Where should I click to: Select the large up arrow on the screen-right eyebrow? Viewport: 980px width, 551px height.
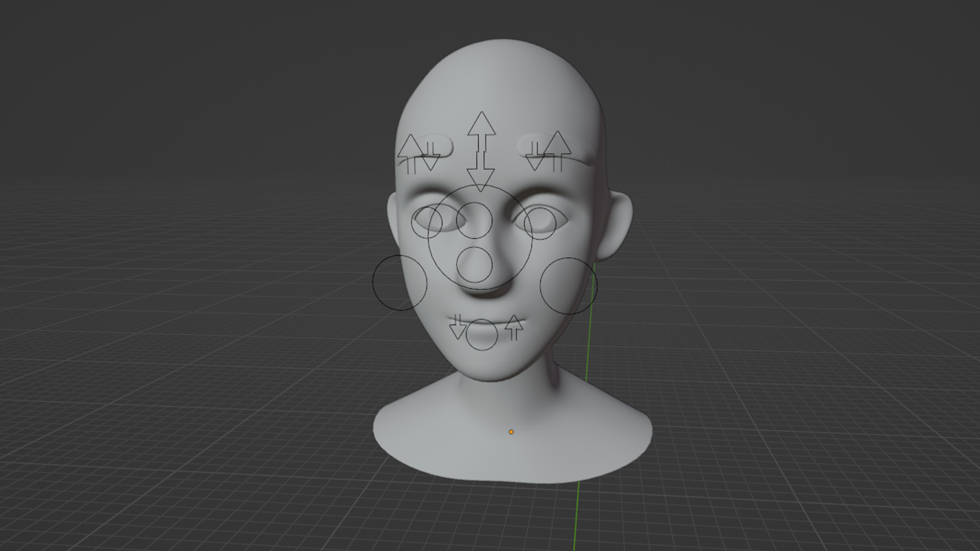[557, 146]
